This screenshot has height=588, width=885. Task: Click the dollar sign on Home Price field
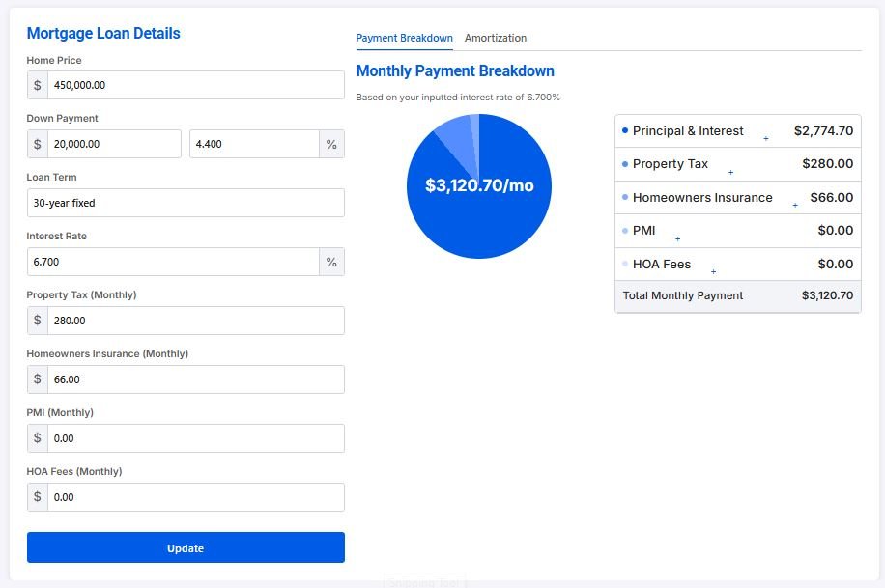(x=38, y=85)
